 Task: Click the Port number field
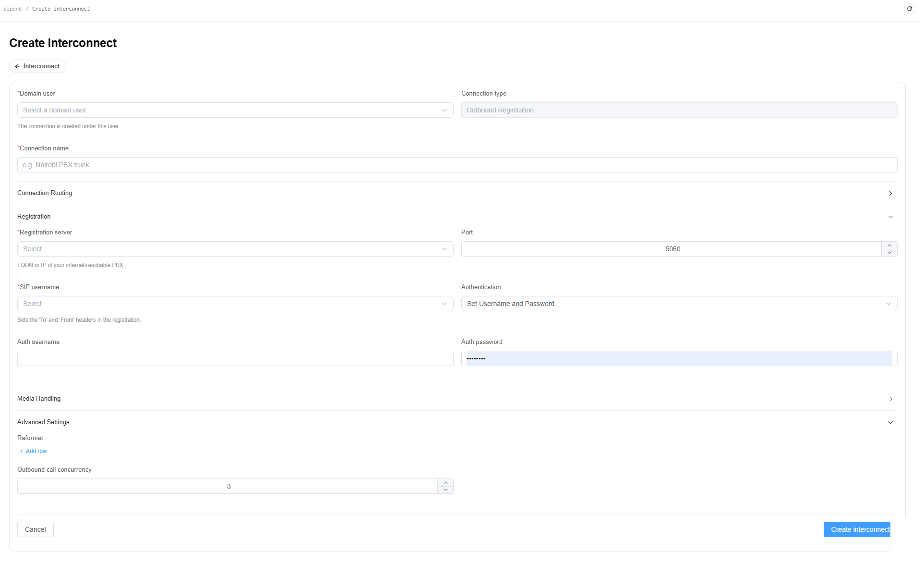pyautogui.click(x=672, y=249)
